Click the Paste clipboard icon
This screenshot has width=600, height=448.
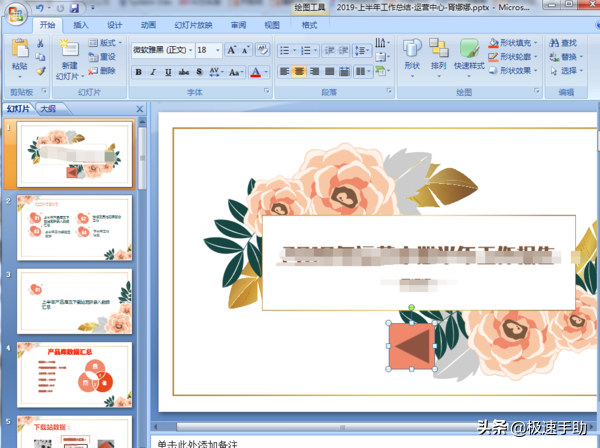20,48
